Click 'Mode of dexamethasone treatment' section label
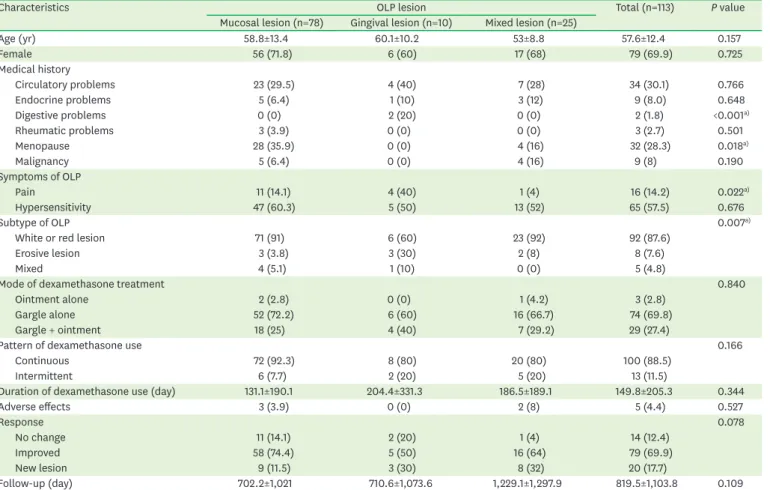770x490 pixels. [82, 284]
